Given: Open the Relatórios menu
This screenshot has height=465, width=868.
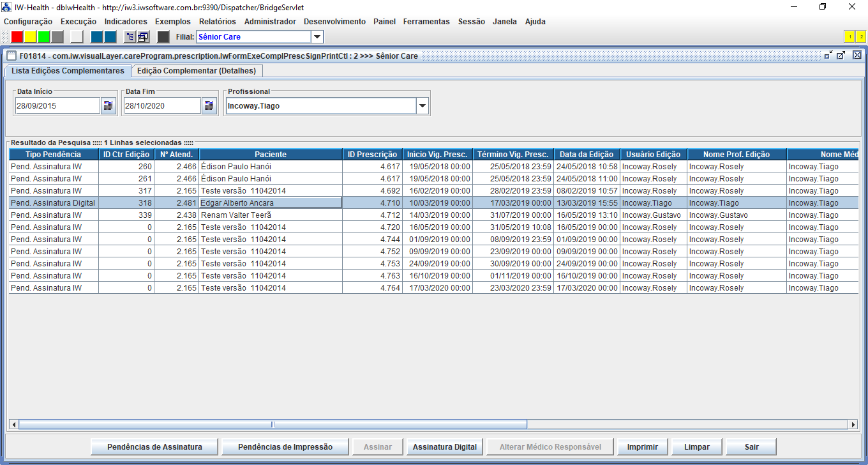Looking at the screenshot, I should click(217, 21).
